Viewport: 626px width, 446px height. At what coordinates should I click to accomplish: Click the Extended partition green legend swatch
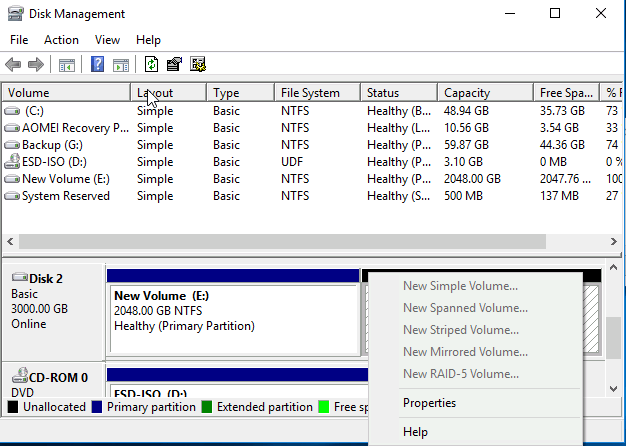tap(207, 407)
